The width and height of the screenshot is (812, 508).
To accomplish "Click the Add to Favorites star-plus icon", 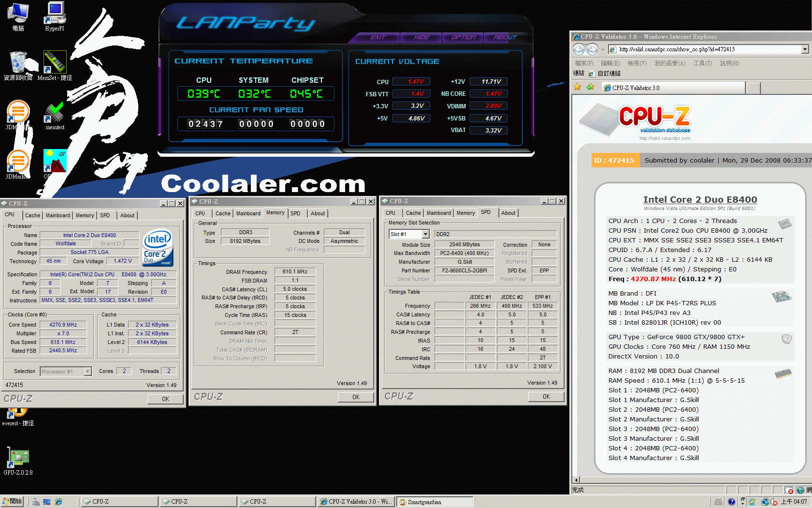I will click(590, 87).
